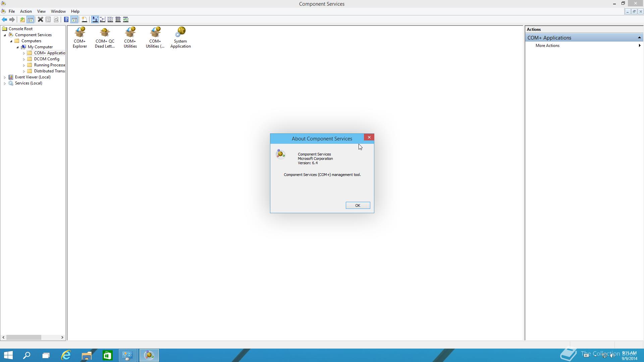The height and width of the screenshot is (362, 644).
Task: Expand the Running Processes tree node arrow
Action: (24, 65)
